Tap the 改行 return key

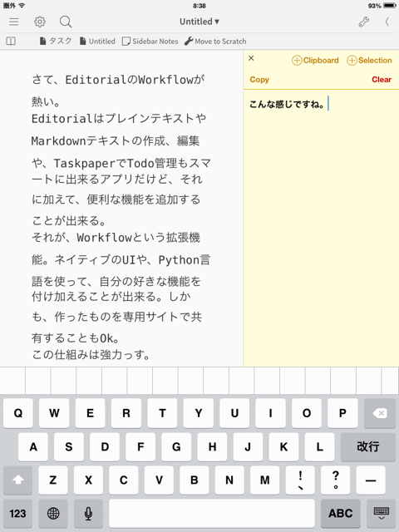pos(367,446)
